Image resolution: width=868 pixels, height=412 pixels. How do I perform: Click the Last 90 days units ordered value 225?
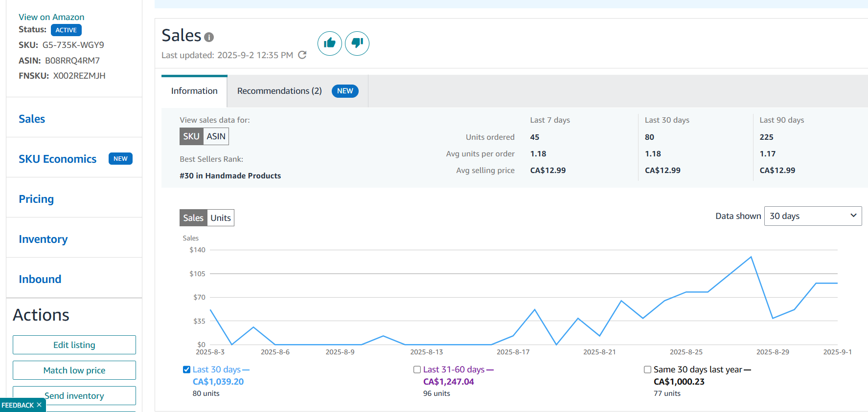(x=767, y=137)
